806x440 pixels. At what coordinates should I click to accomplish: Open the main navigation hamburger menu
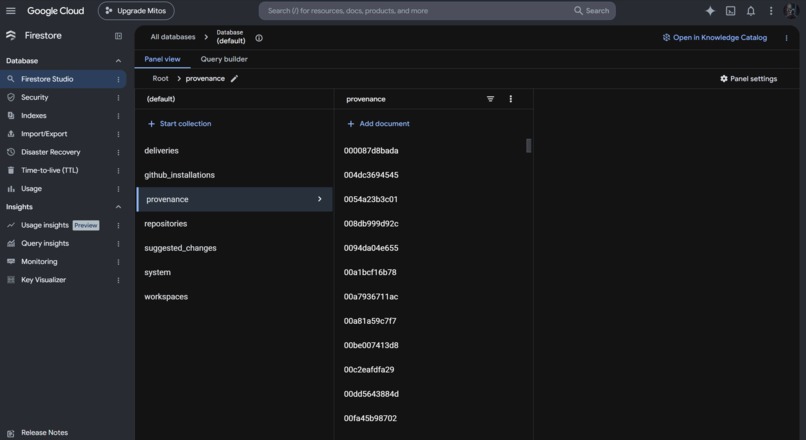[x=10, y=11]
